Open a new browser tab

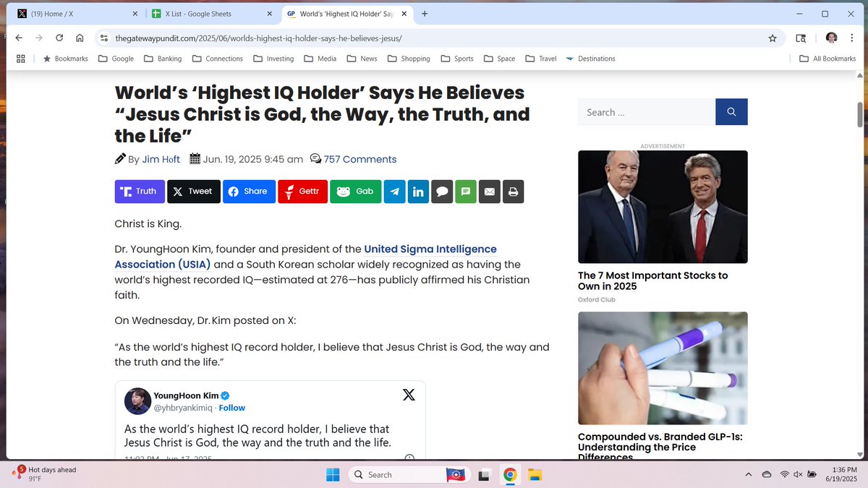click(425, 14)
